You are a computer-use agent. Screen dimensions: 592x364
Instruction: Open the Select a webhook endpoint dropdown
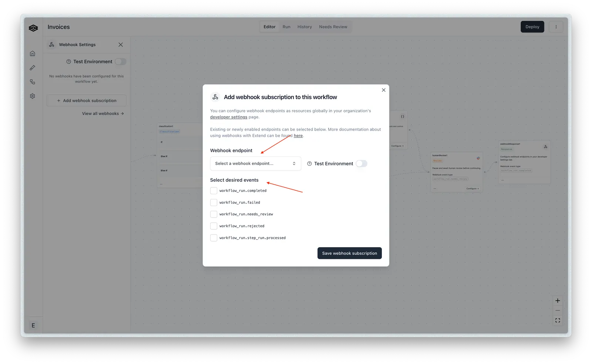click(256, 164)
